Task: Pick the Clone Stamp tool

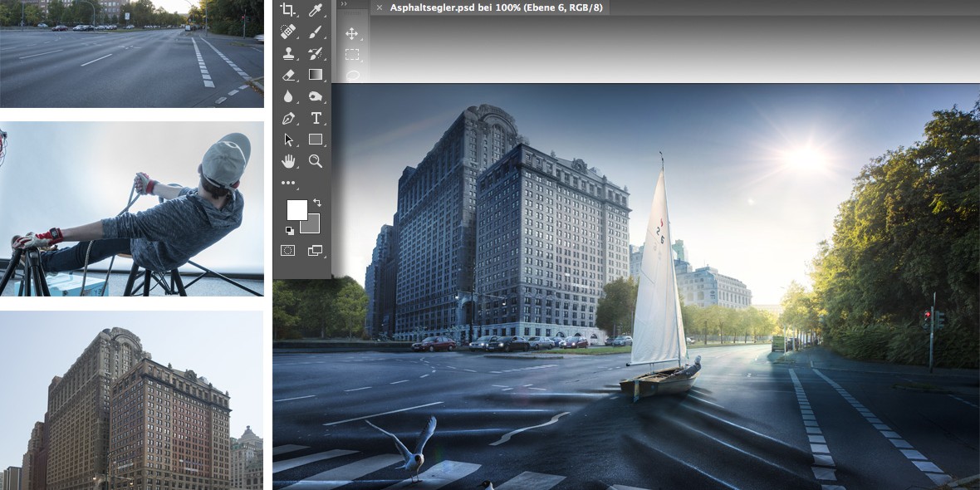Action: pyautogui.click(x=288, y=53)
